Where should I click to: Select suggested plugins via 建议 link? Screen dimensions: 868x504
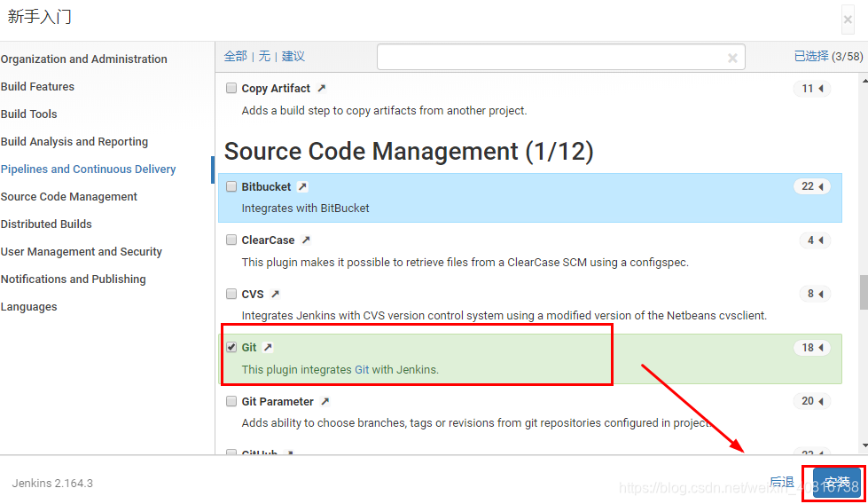coord(293,56)
